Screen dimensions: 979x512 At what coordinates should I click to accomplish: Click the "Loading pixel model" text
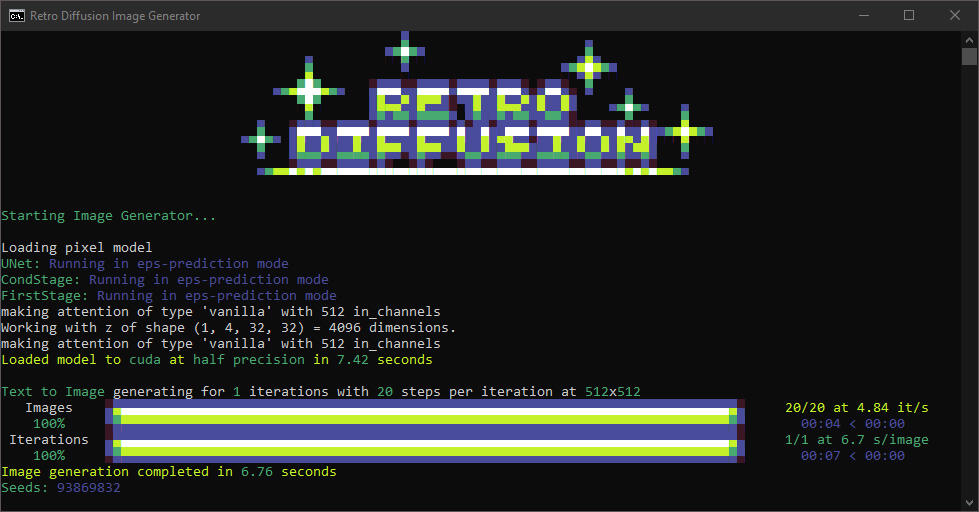76,248
